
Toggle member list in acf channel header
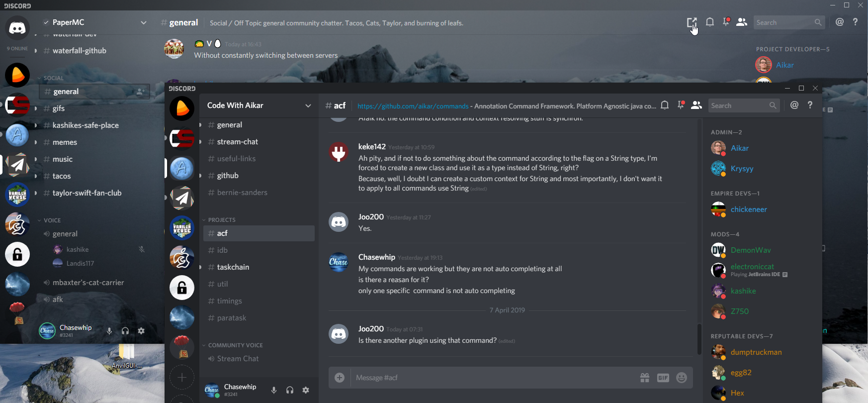(x=696, y=105)
